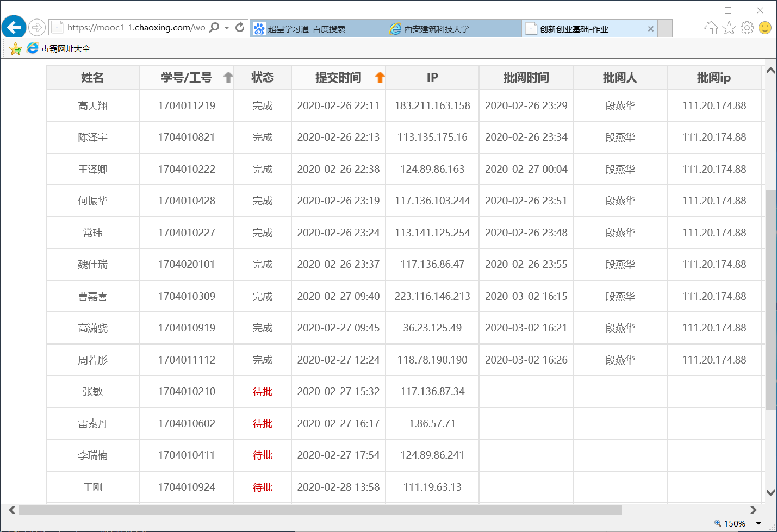This screenshot has width=777, height=532.
Task: Switch to 超星学习通_百度搜索 tab
Action: coord(318,29)
